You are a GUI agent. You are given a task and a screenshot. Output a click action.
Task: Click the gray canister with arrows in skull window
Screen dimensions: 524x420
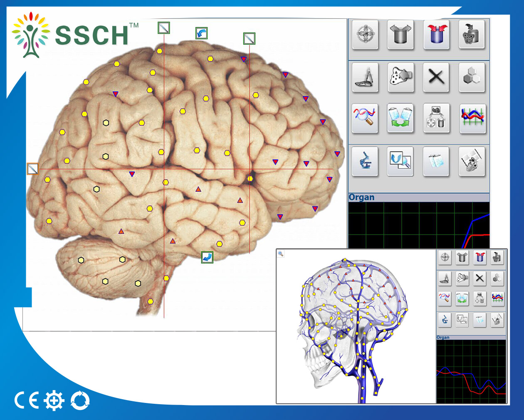462,258
